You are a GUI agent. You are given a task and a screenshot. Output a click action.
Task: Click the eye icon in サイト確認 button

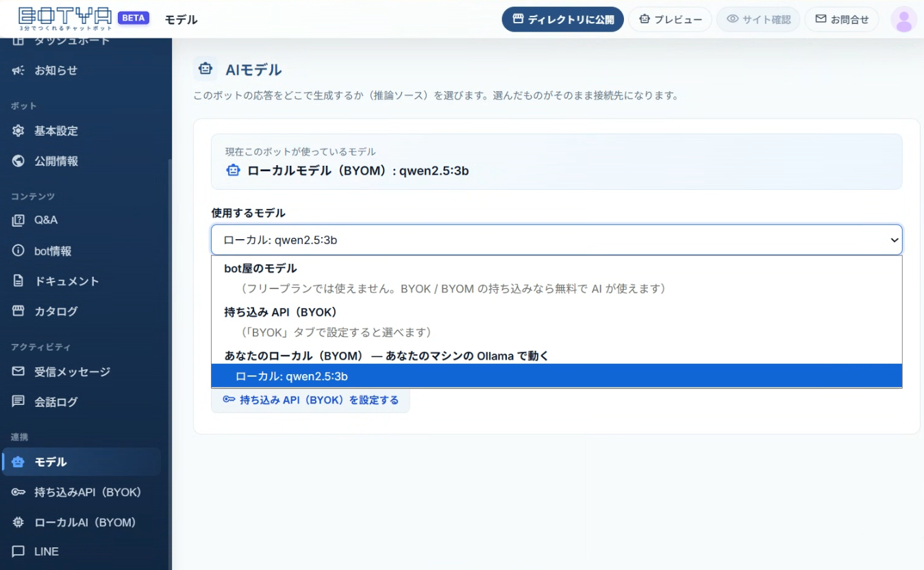pyautogui.click(x=733, y=19)
